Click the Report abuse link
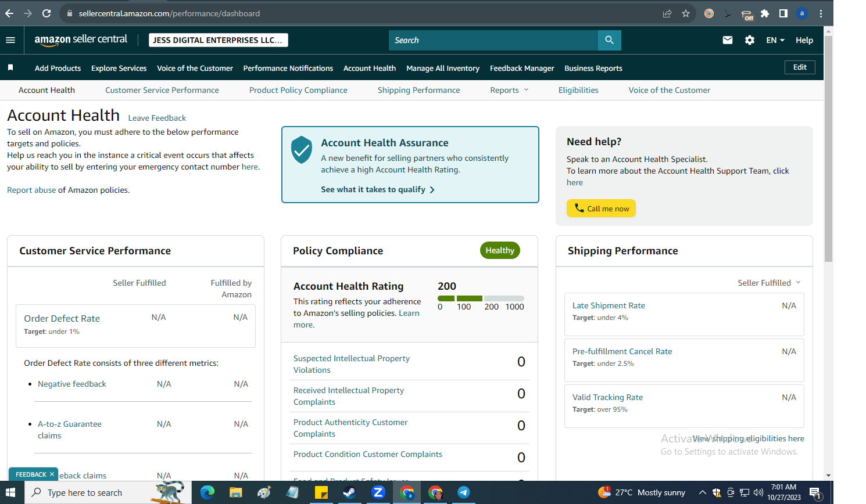The image size is (866, 504). pos(31,190)
